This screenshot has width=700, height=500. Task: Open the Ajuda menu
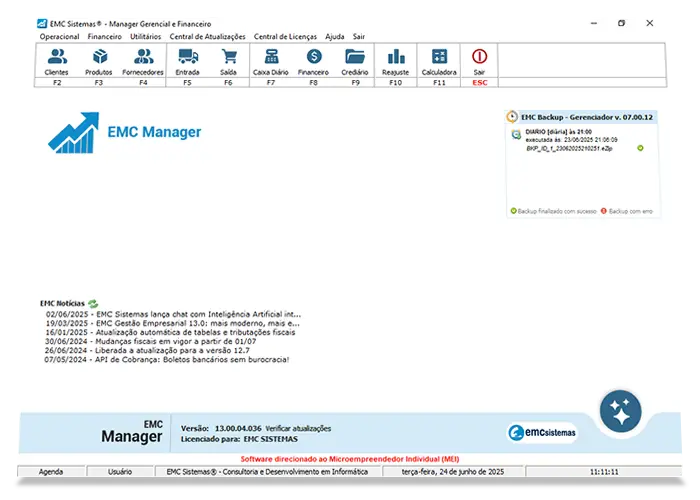click(x=335, y=37)
